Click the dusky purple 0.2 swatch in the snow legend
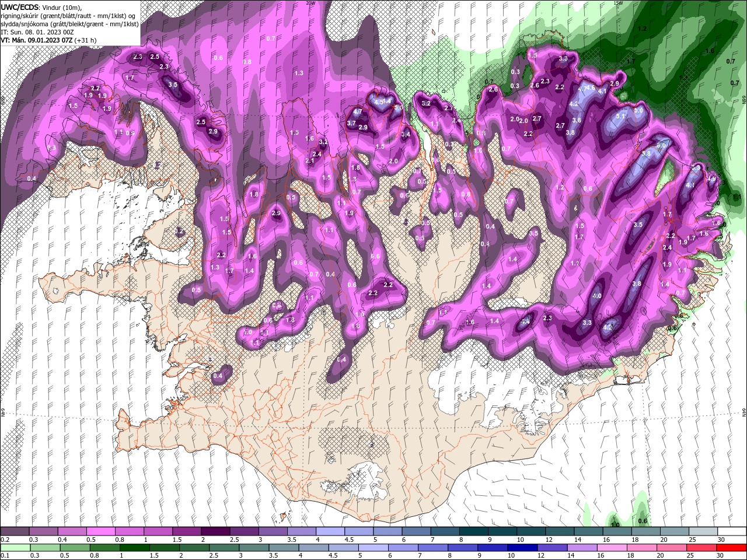 15,531
